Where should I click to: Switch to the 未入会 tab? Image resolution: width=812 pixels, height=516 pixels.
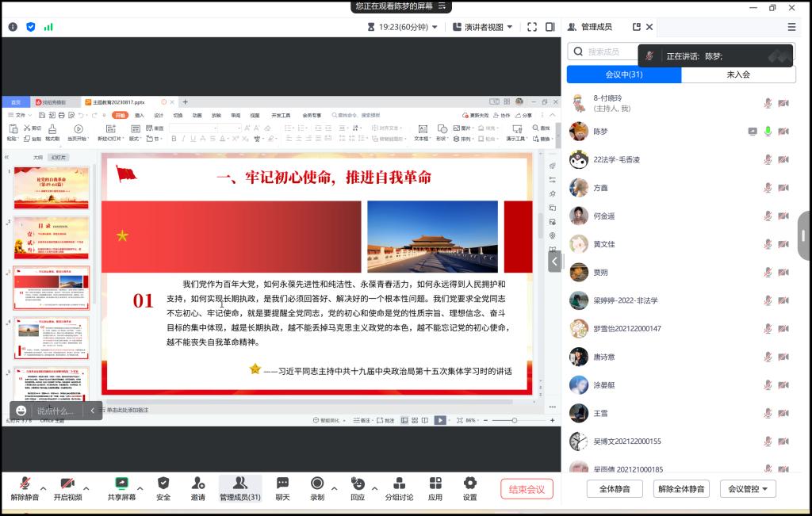pos(737,75)
